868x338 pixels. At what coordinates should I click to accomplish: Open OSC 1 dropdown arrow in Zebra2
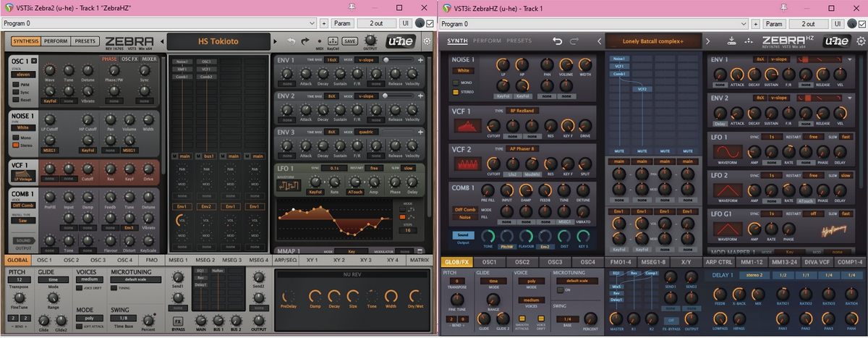tap(33, 60)
